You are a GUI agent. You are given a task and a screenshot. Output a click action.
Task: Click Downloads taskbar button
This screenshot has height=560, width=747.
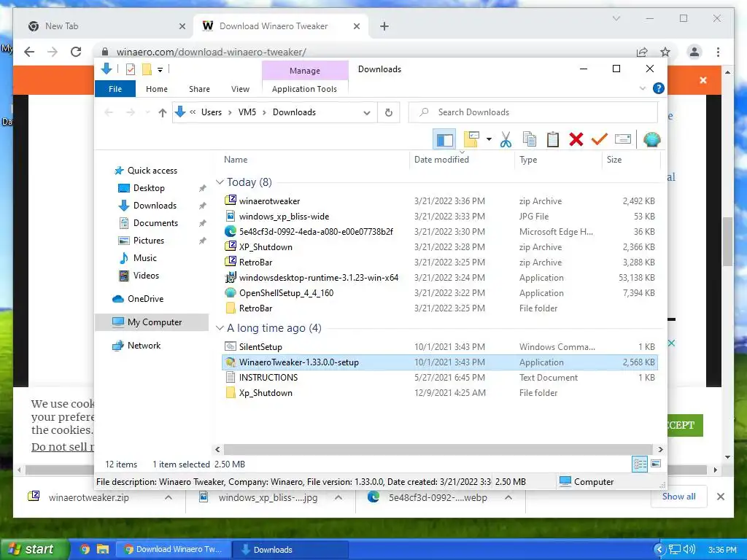click(x=290, y=550)
